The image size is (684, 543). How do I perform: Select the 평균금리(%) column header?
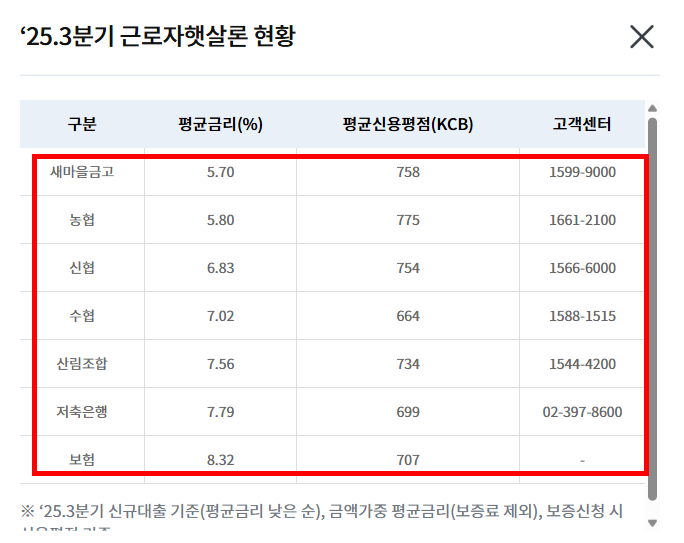pos(220,124)
